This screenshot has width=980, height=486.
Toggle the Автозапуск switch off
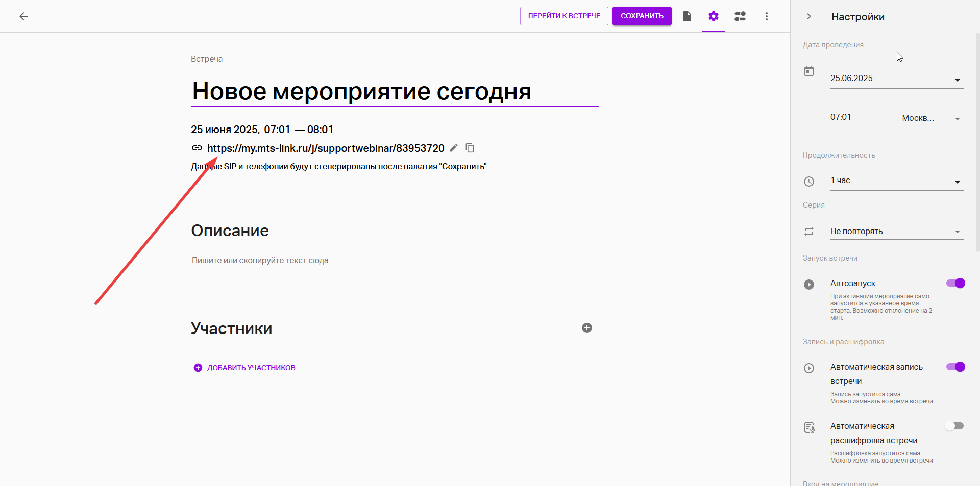pos(955,283)
